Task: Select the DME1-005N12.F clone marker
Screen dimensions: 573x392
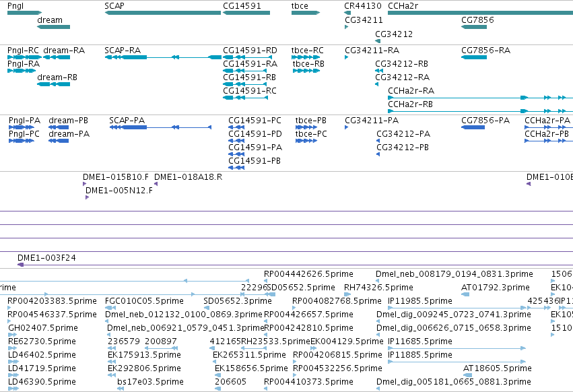Action: coord(87,197)
